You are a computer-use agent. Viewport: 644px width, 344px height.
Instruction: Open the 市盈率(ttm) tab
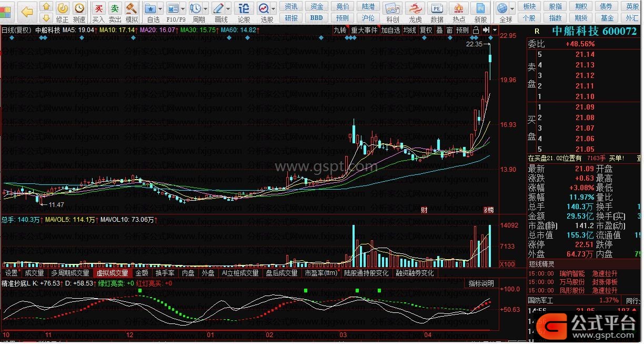click(321, 273)
